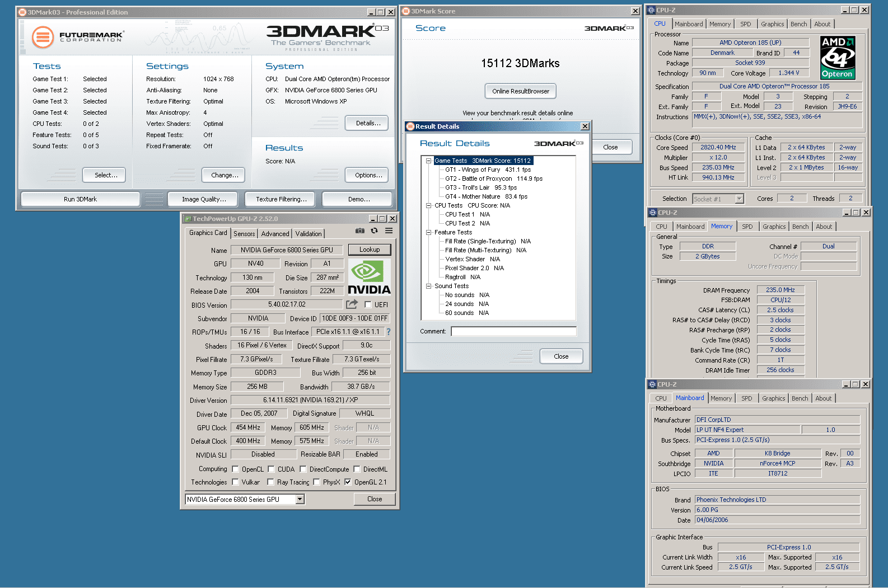The height and width of the screenshot is (588, 888).
Task: Click the Run 3DMark button
Action: coord(80,199)
